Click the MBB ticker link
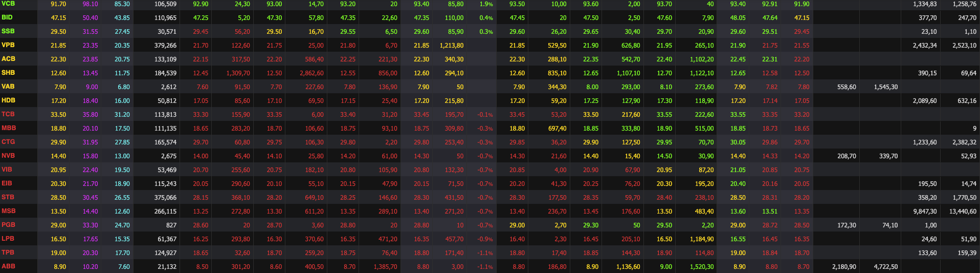 point(9,128)
